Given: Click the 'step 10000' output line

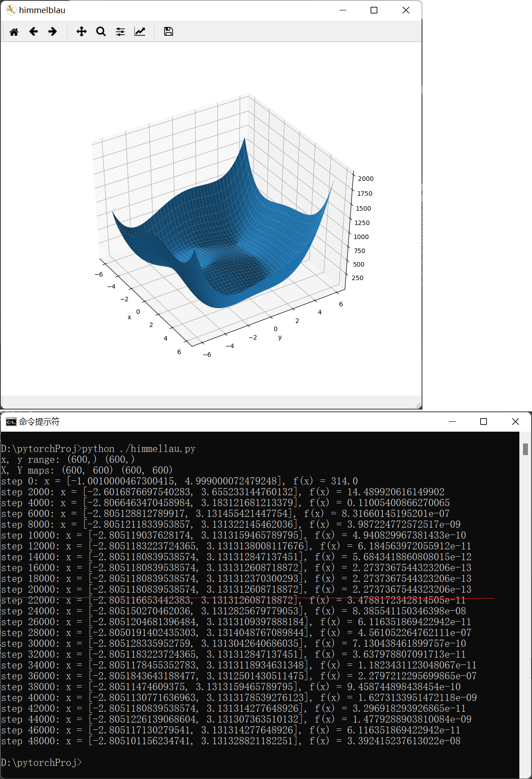Looking at the screenshot, I should pos(234,535).
